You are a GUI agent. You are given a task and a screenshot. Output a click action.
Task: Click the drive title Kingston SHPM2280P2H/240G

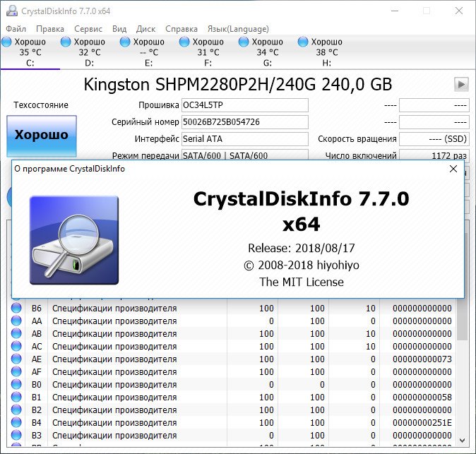pos(238,84)
